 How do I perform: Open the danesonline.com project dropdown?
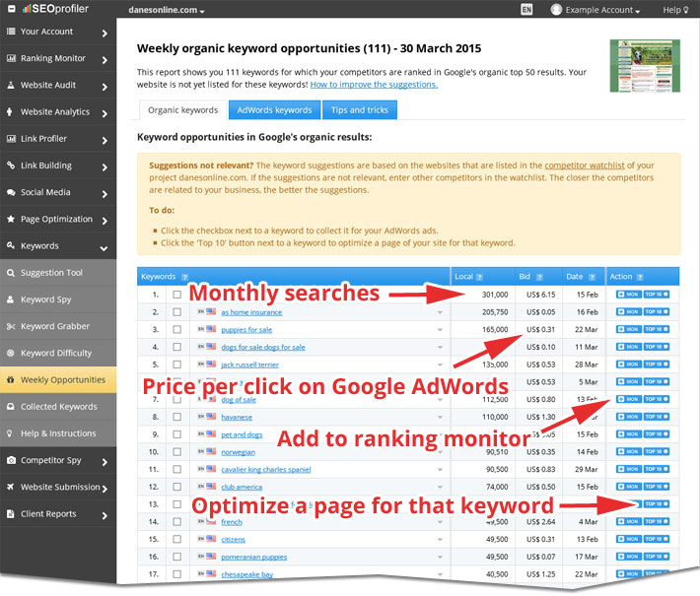(x=166, y=10)
